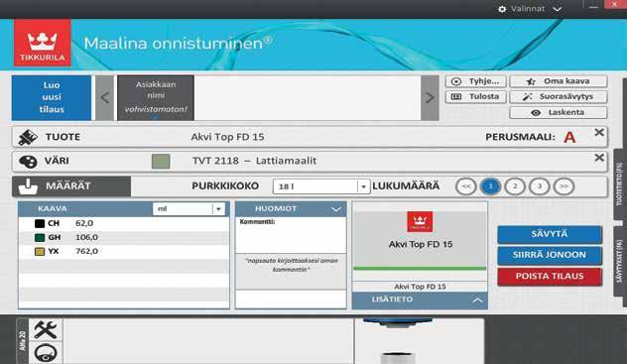Click the Akvi Top FD 15 label above LISÄTIETO

[420, 287]
